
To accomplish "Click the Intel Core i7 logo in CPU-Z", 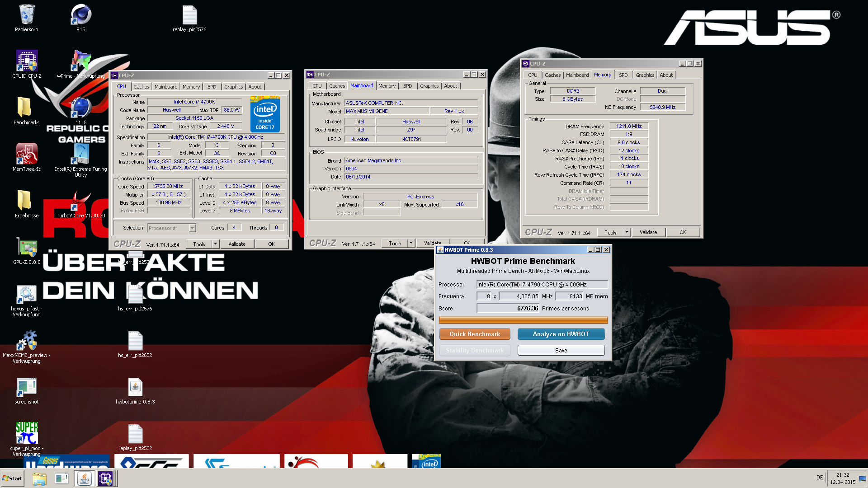I will click(265, 114).
